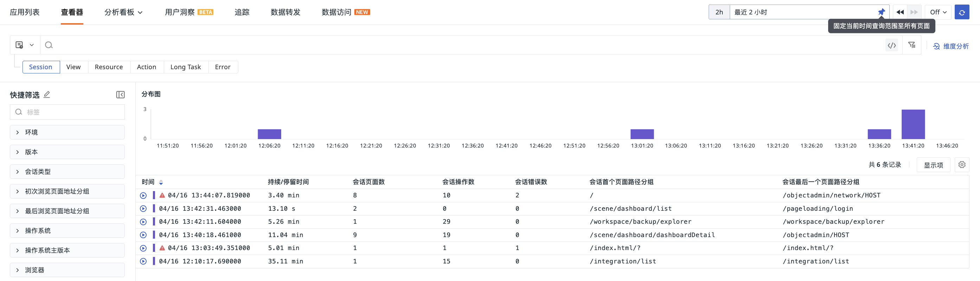Switch to the Error data type
The image size is (980, 281).
pyautogui.click(x=223, y=67)
